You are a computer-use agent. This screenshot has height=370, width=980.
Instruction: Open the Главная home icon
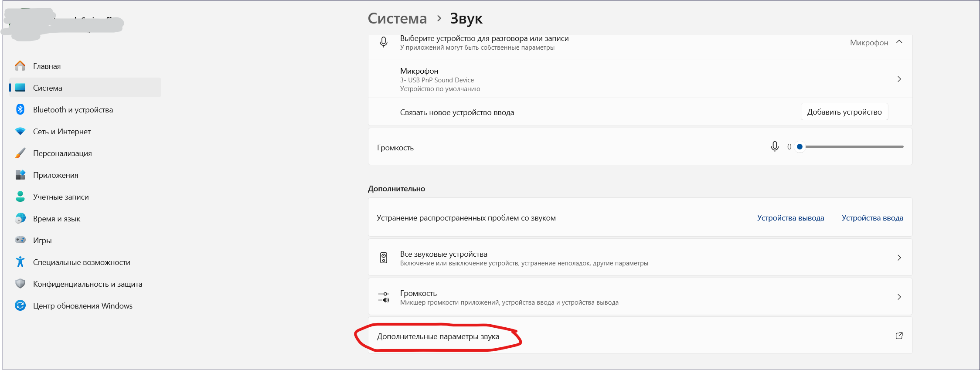[20, 66]
